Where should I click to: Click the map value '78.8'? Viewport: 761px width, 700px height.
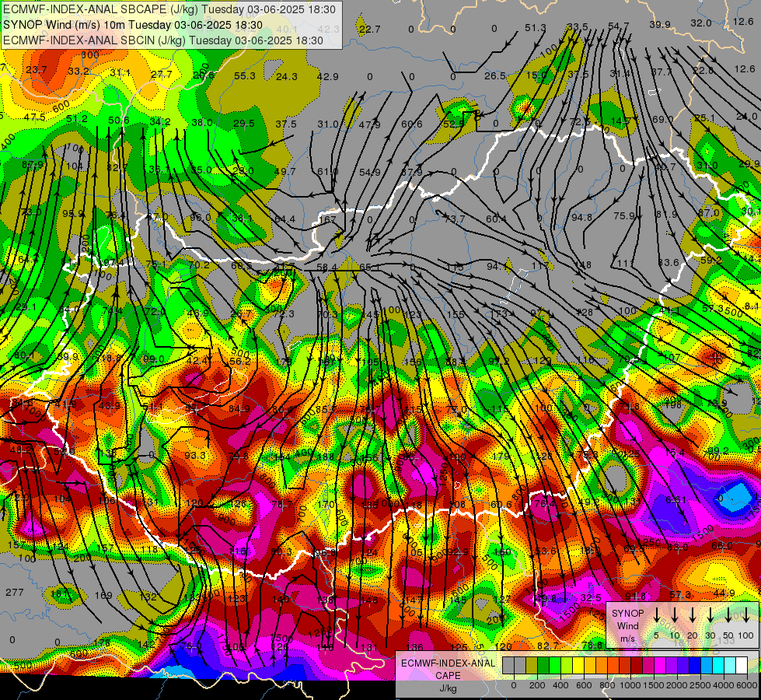pyautogui.click(x=592, y=645)
